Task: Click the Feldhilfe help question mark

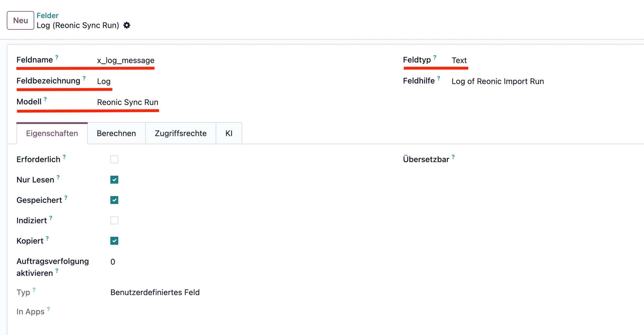Action: [438, 78]
